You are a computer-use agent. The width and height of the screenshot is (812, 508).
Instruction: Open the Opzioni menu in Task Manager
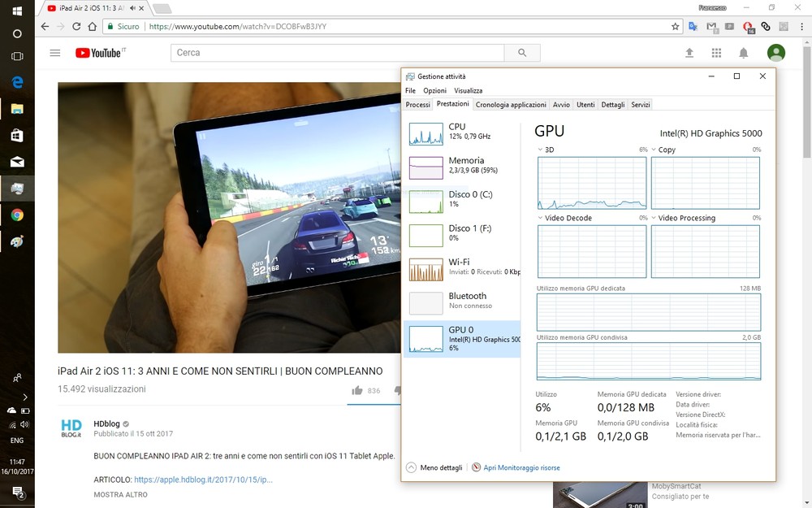(x=434, y=90)
